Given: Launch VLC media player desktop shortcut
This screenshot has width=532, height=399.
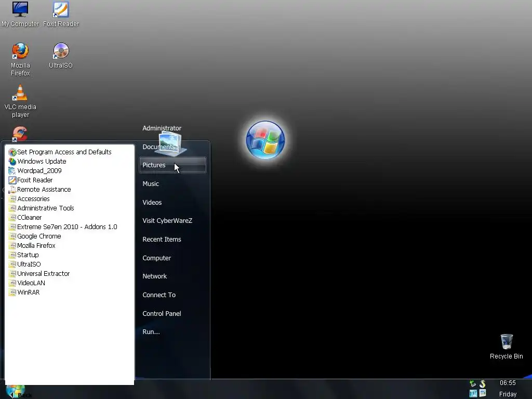Looking at the screenshot, I should [20, 101].
